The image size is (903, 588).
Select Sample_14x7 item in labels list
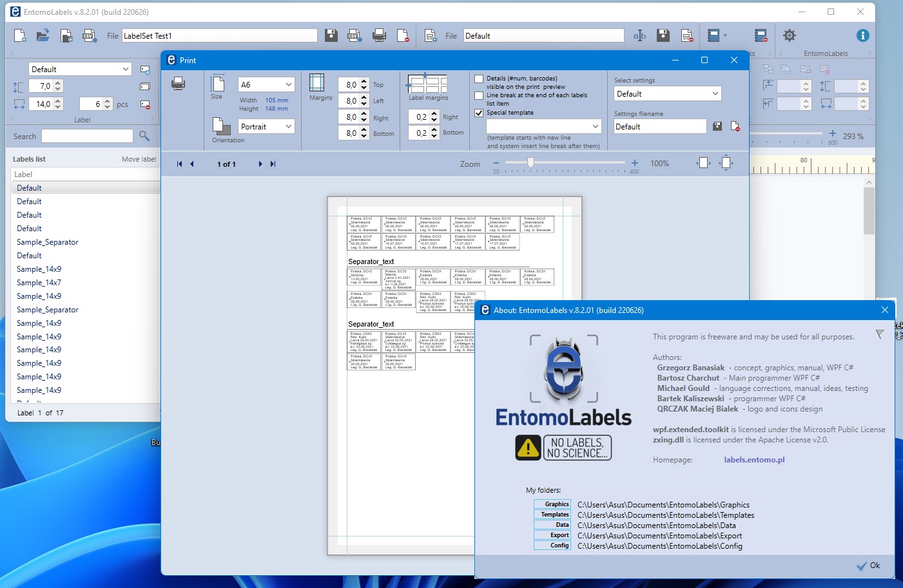coord(39,283)
